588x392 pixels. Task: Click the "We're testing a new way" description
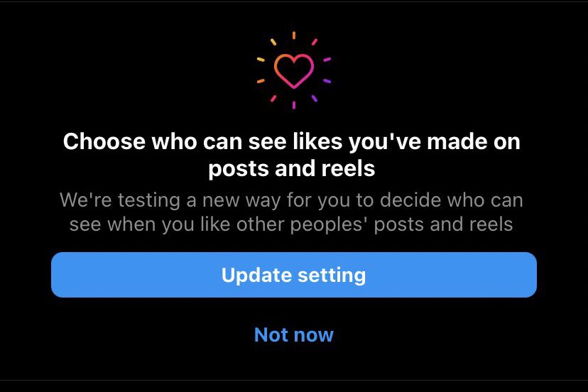pos(292,212)
